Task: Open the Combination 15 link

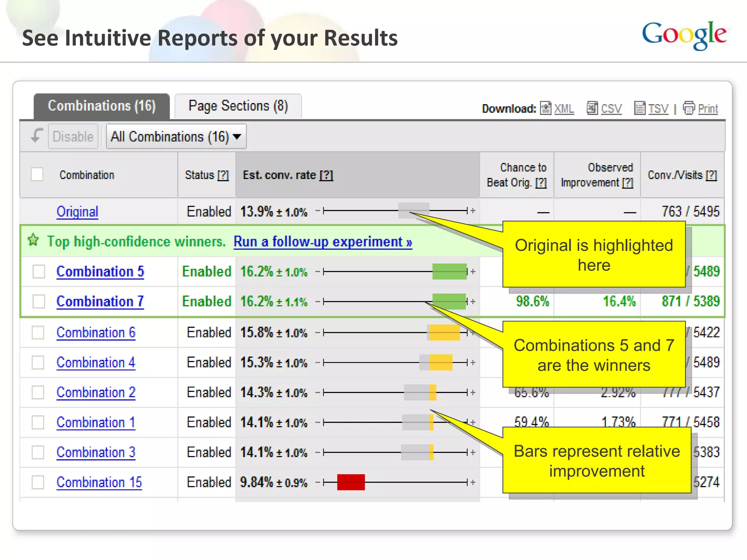Action: [x=99, y=482]
